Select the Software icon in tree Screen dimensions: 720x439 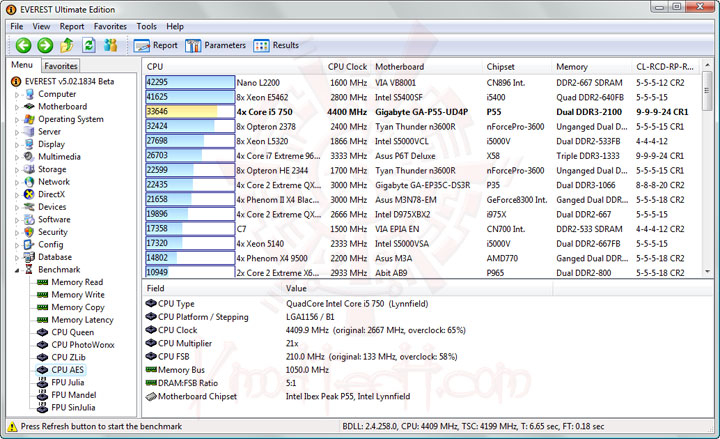coord(30,220)
